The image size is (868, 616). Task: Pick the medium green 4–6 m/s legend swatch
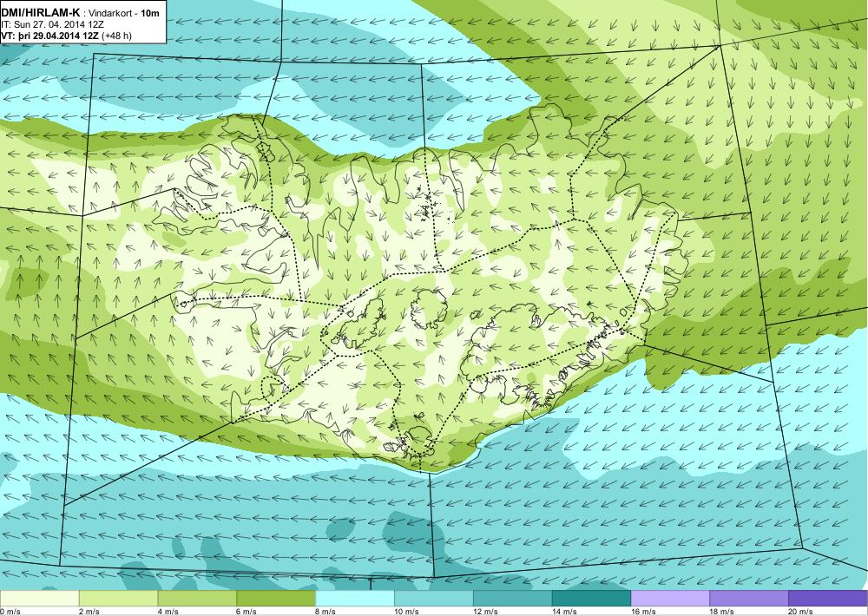coord(197,599)
